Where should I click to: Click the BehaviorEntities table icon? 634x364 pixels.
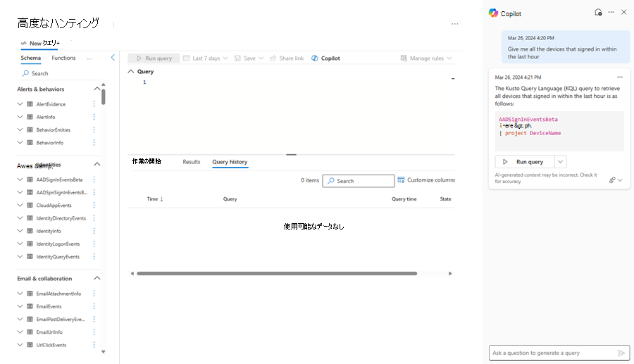[x=30, y=130]
